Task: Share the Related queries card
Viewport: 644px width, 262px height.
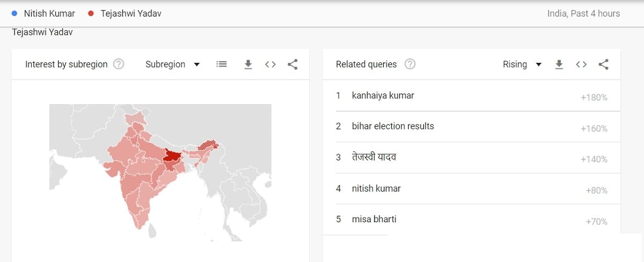Action: click(603, 64)
